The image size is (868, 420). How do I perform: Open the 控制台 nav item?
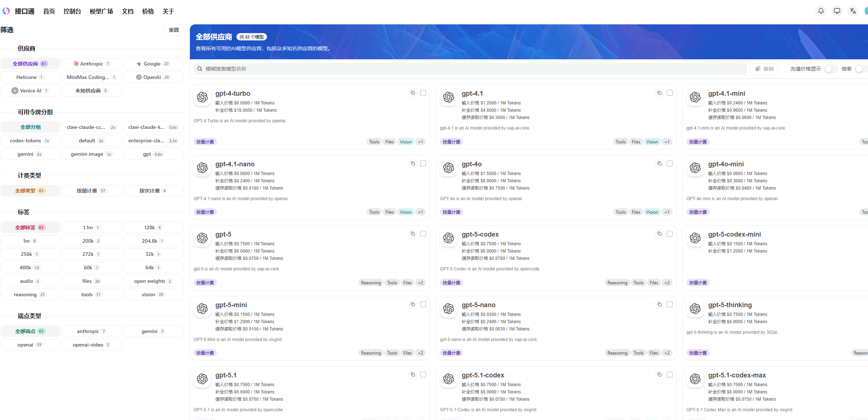pos(72,11)
